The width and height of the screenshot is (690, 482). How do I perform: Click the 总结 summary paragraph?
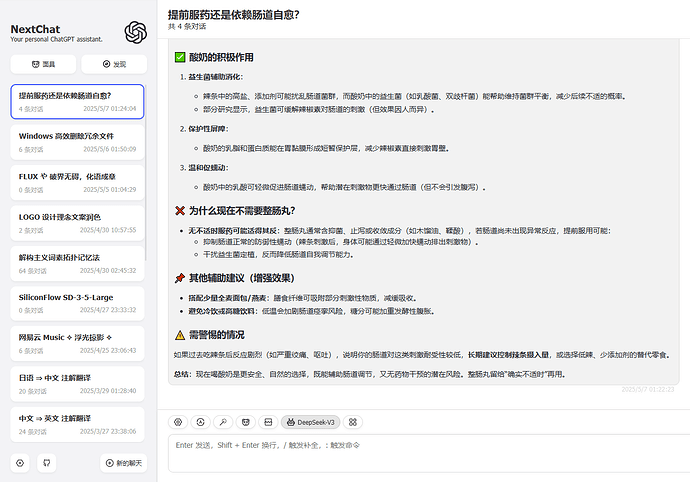pyautogui.click(x=370, y=375)
